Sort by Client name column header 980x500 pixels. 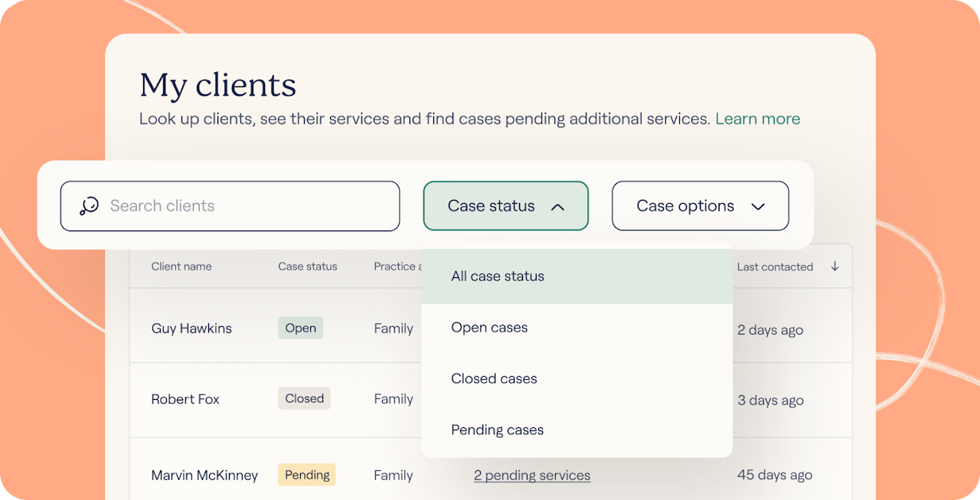click(181, 266)
